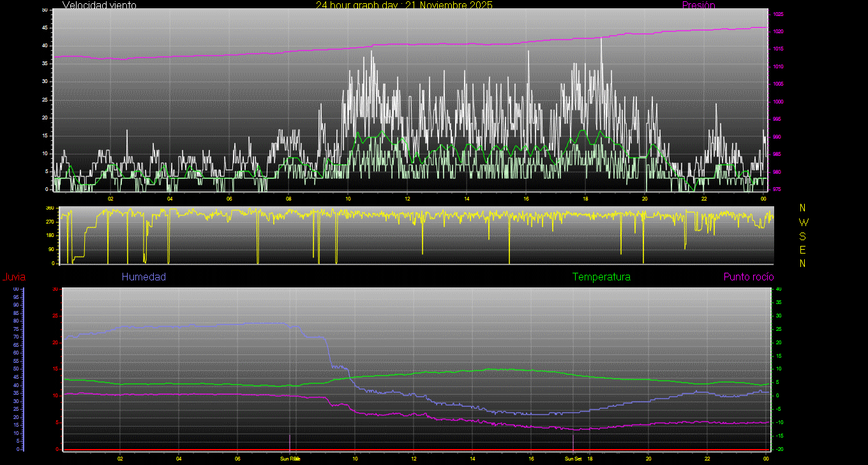Click the green 40 value on temperature axis
The width and height of the screenshot is (868, 465).
(x=778, y=289)
